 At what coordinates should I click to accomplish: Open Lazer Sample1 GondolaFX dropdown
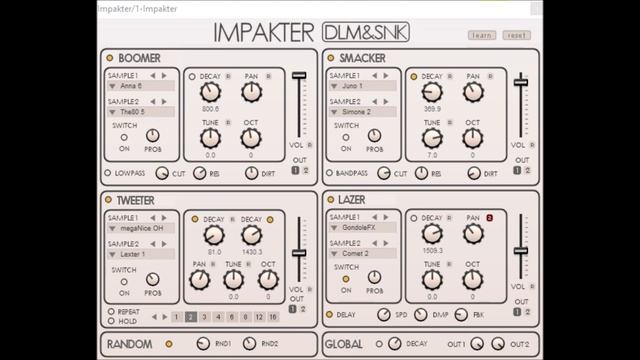[362, 228]
